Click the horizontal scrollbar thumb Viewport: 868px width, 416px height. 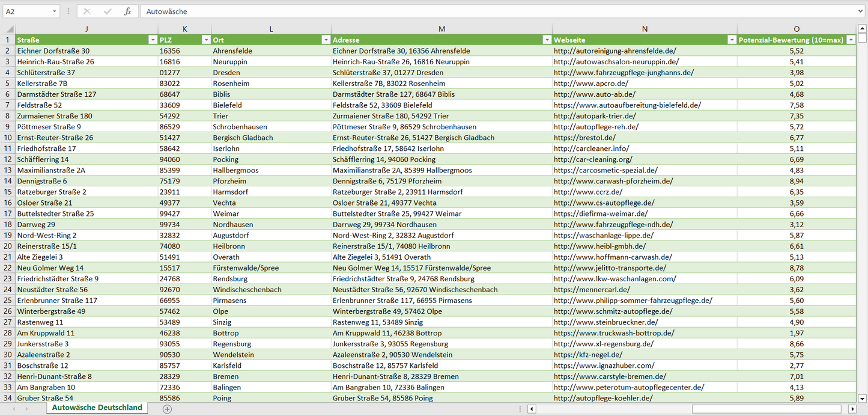coord(768,409)
